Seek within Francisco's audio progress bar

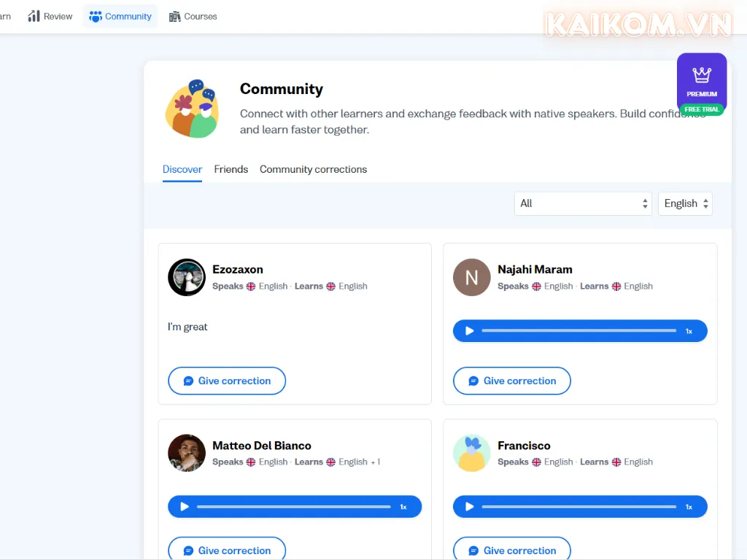[x=579, y=507]
